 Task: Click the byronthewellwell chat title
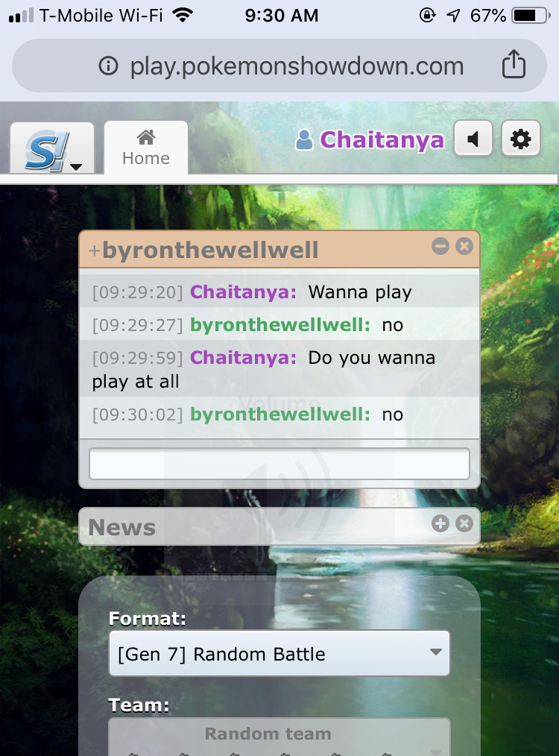pos(203,251)
